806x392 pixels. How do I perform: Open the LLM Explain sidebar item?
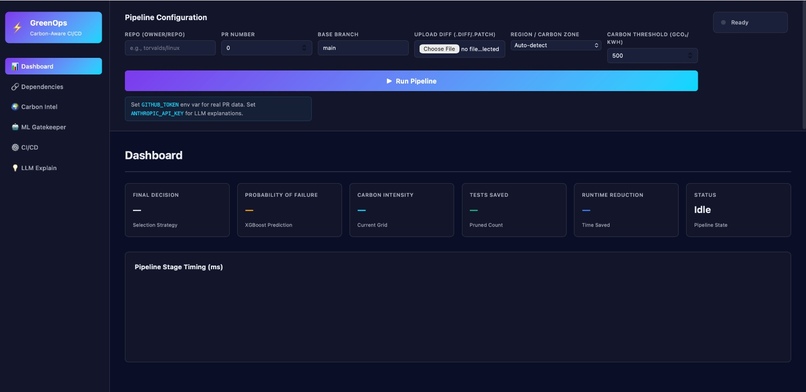pyautogui.click(x=53, y=168)
